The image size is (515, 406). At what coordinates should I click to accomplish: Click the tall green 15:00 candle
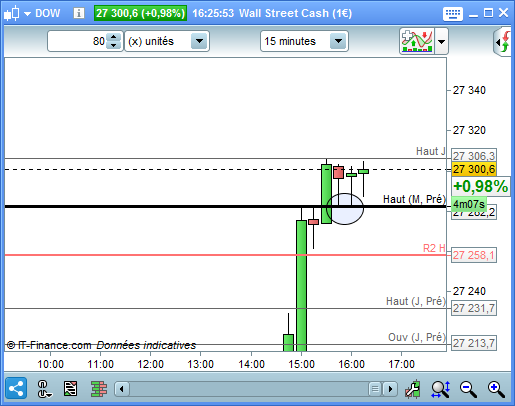(x=301, y=285)
